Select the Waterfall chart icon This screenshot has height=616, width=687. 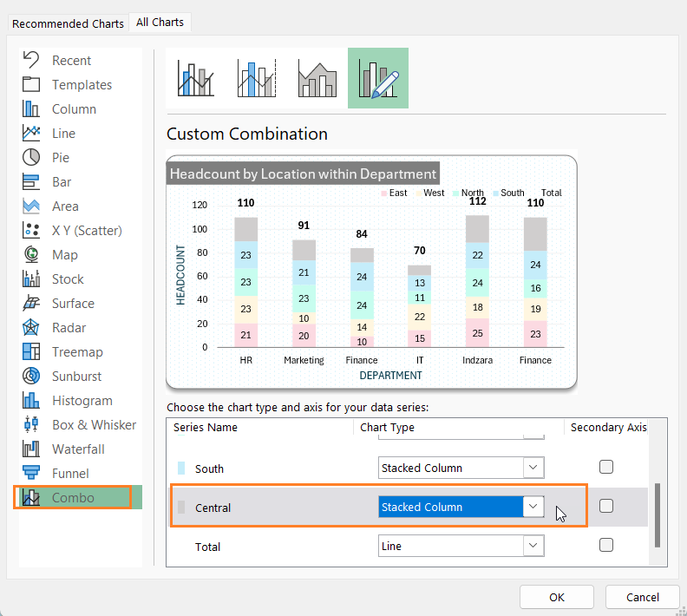31,449
